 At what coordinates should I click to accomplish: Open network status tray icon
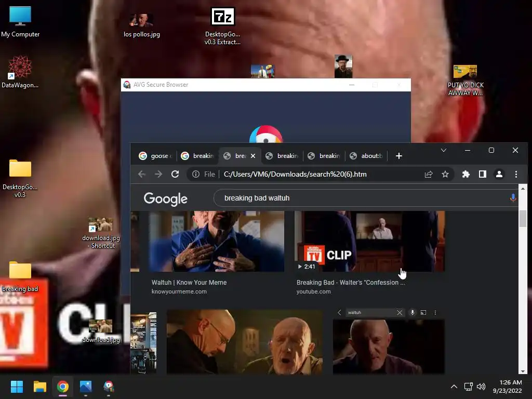tap(469, 387)
